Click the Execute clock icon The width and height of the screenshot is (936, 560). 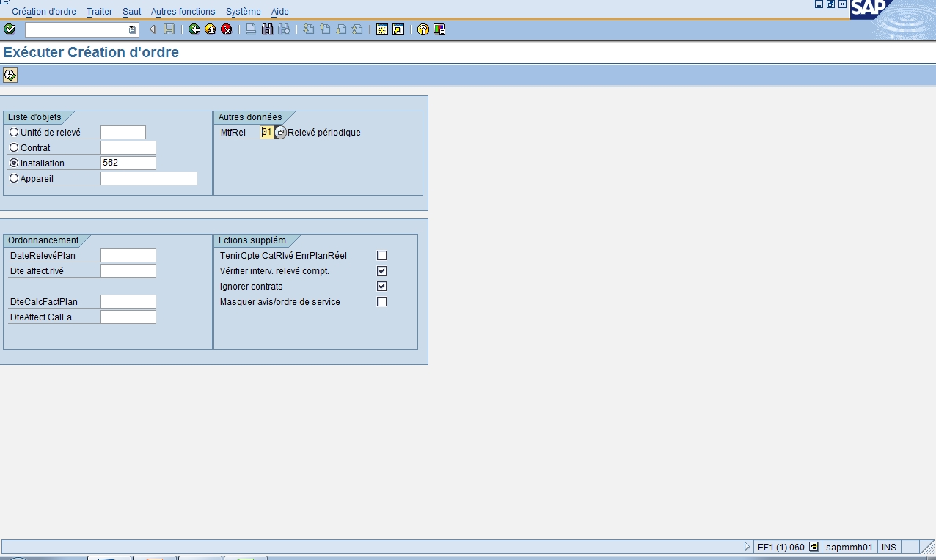tap(10, 75)
